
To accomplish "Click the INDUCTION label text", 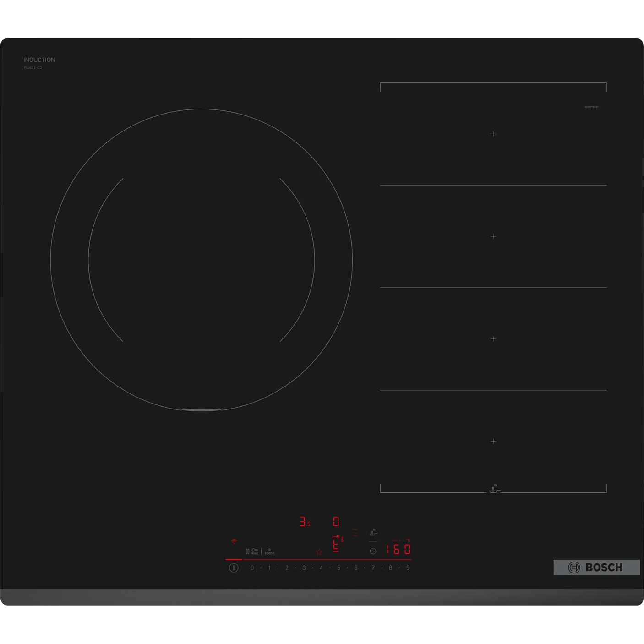I will (x=39, y=60).
